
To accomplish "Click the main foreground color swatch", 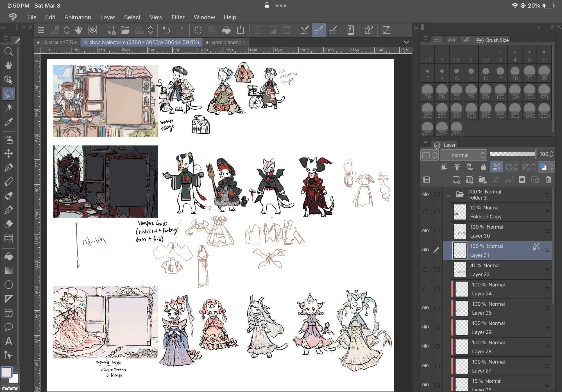I will 6,372.
